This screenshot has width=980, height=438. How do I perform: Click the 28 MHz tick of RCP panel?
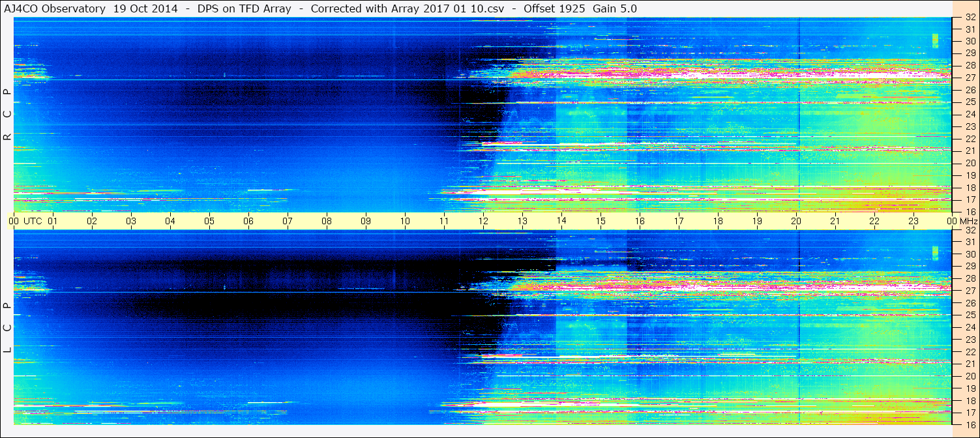(x=970, y=65)
